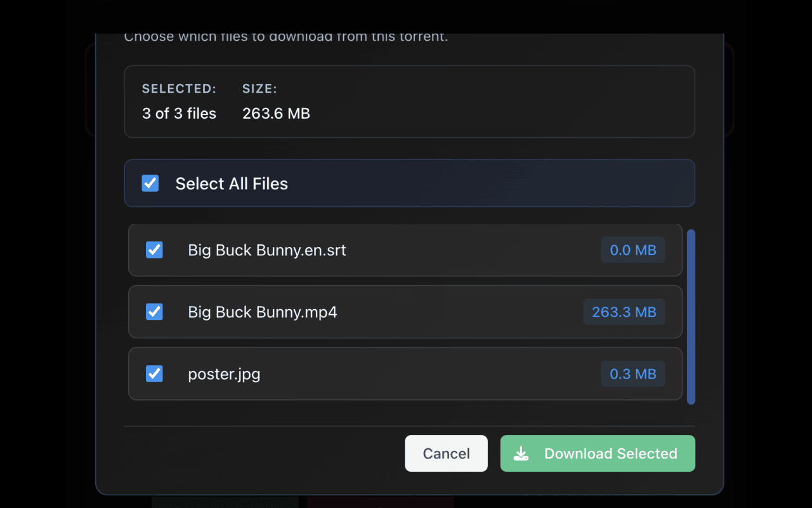Click the Cancel button

pos(447,453)
